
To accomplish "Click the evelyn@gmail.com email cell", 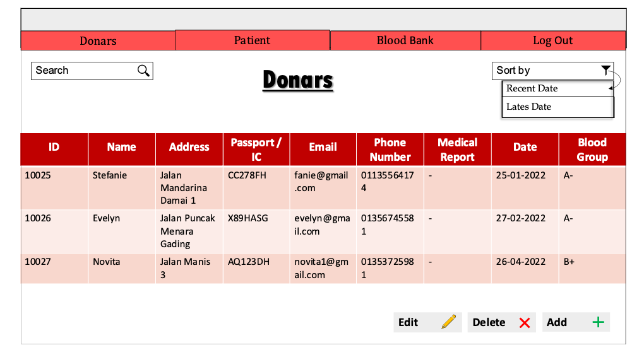I will (x=323, y=225).
